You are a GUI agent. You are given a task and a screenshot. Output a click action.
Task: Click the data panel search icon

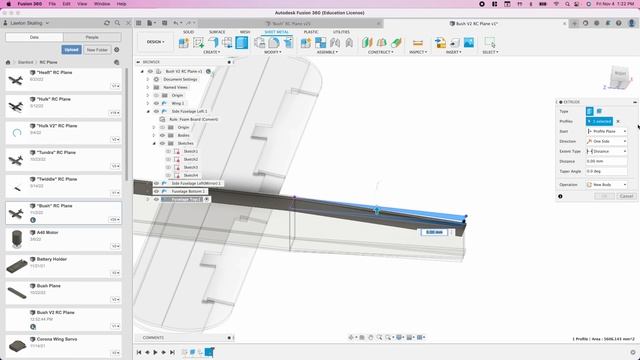118,23
